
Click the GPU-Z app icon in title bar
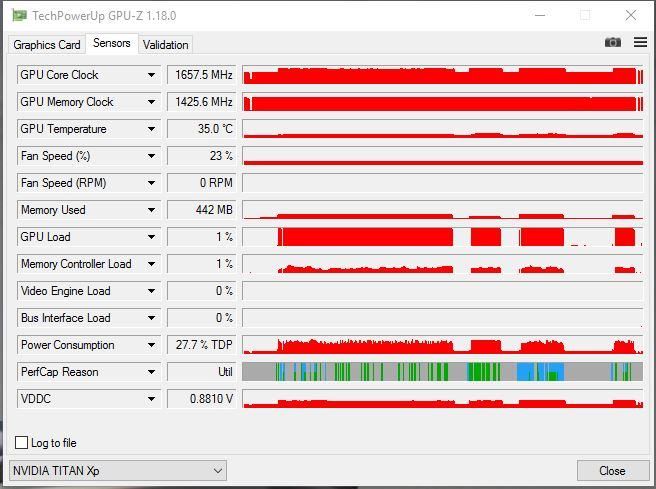coord(19,16)
